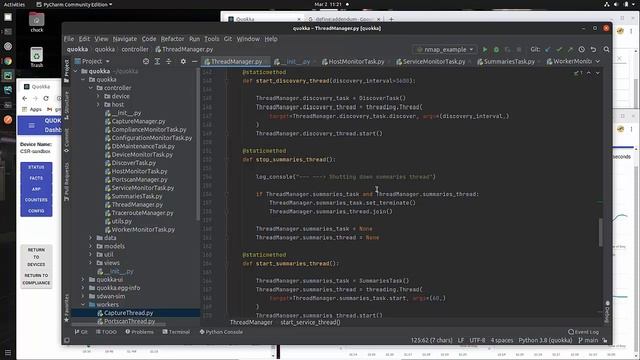Click the main Git branch widget
The width and height of the screenshot is (640, 360).
point(588,340)
